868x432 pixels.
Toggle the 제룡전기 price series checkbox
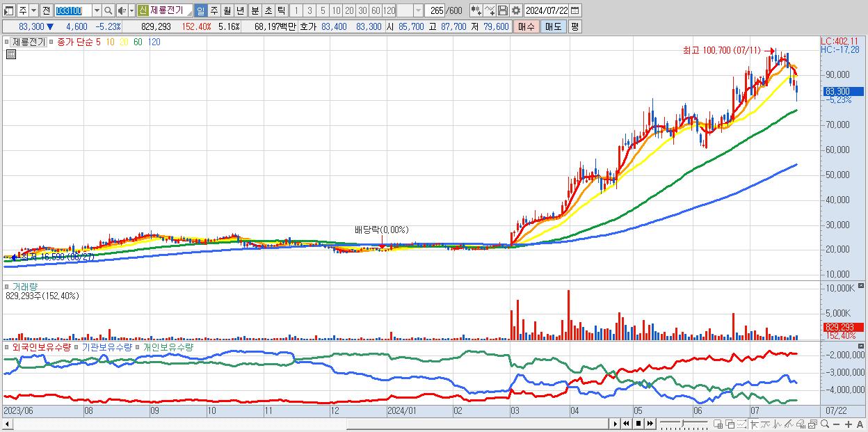coord(8,42)
